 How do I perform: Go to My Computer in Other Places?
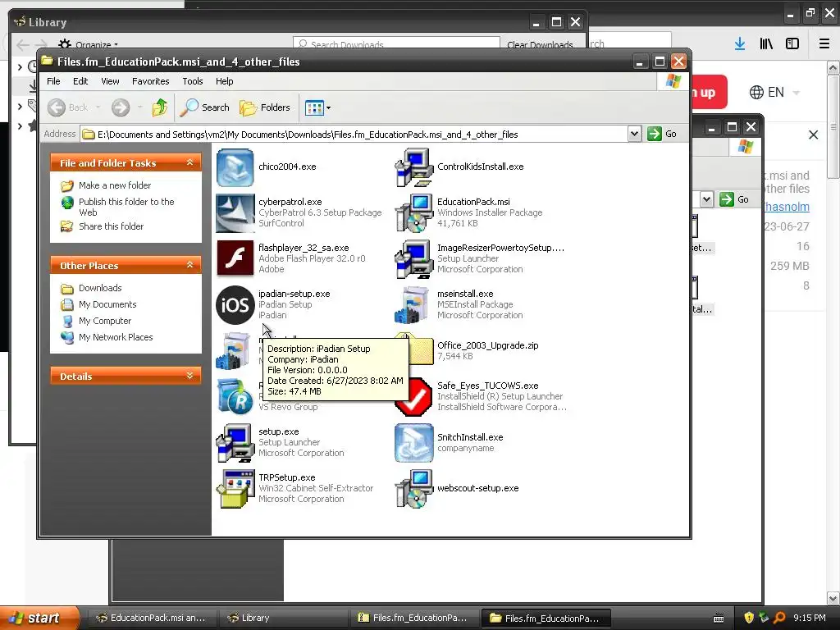(104, 321)
